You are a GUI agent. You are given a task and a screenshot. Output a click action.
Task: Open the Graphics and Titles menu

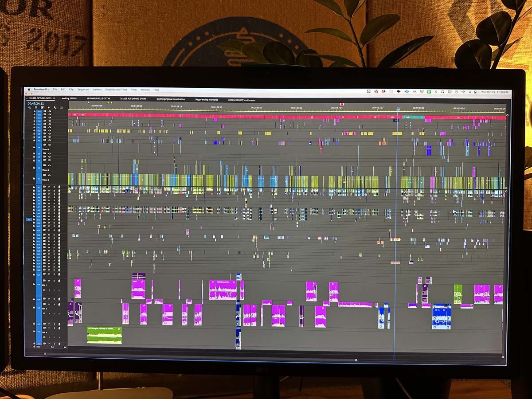(x=116, y=90)
